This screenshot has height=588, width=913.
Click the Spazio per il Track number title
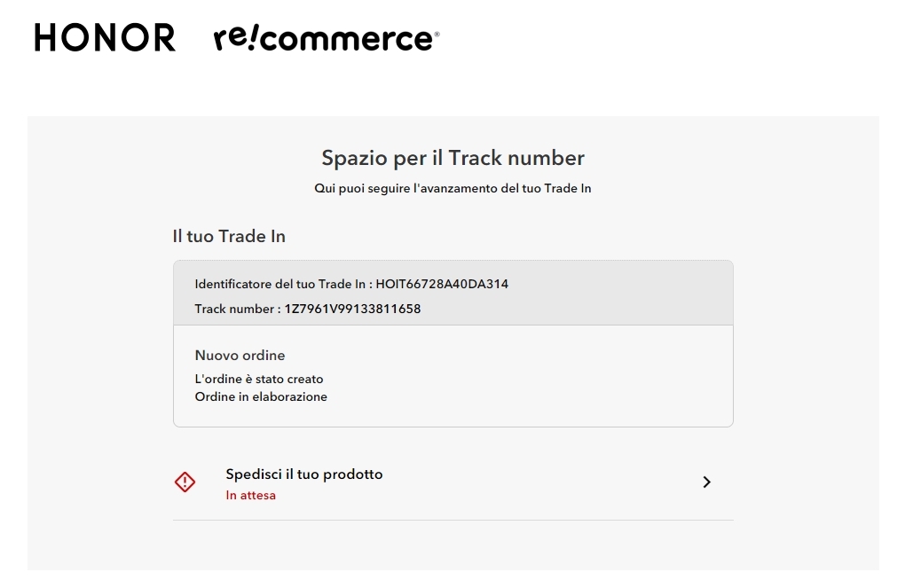coord(453,159)
